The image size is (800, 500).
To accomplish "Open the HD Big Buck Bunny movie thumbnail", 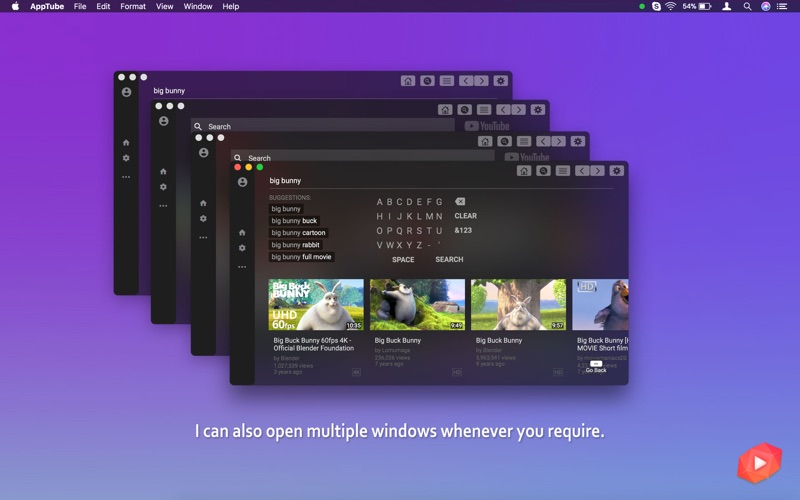I will click(601, 305).
